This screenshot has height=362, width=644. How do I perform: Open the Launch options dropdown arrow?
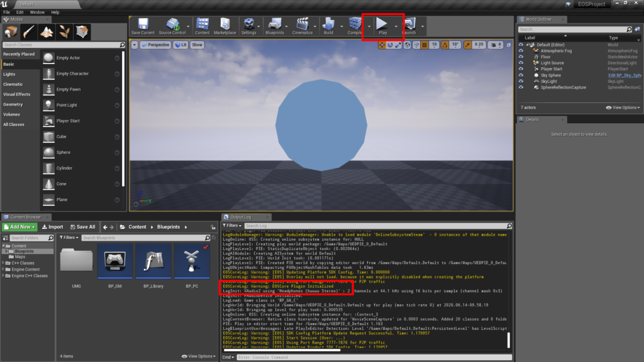coord(422,26)
